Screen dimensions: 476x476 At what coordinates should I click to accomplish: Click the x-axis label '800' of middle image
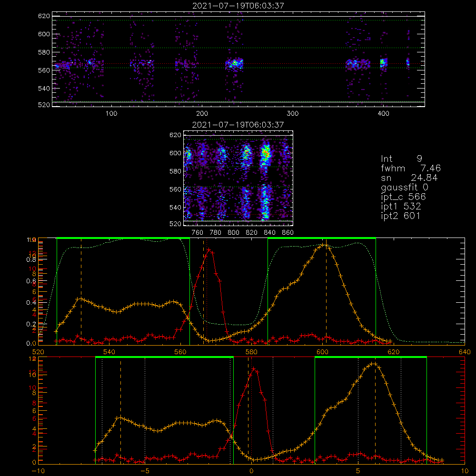click(233, 233)
